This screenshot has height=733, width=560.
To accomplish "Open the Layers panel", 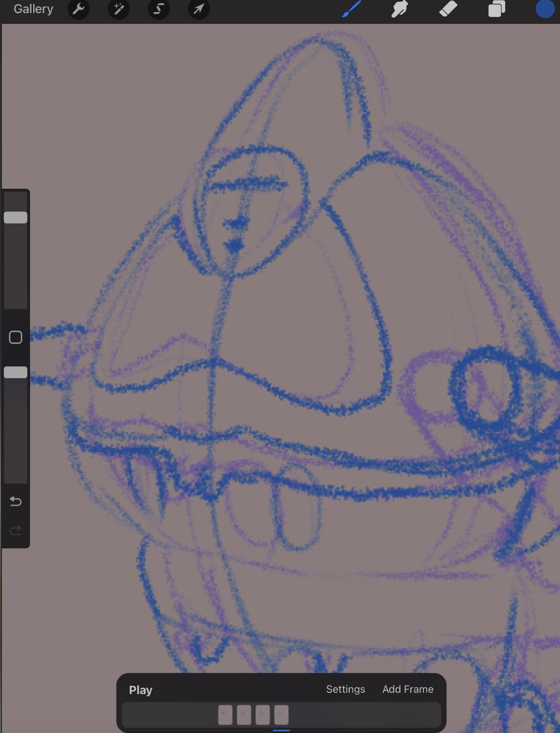I will pos(497,9).
